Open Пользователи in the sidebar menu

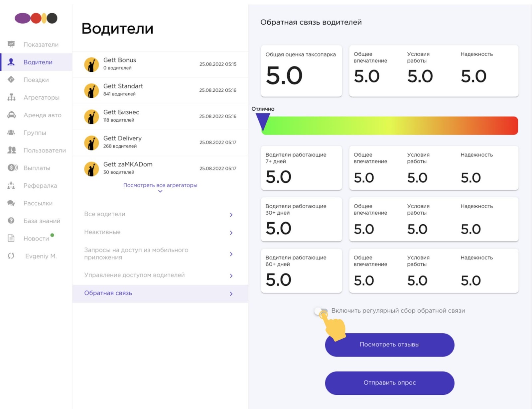click(x=36, y=150)
